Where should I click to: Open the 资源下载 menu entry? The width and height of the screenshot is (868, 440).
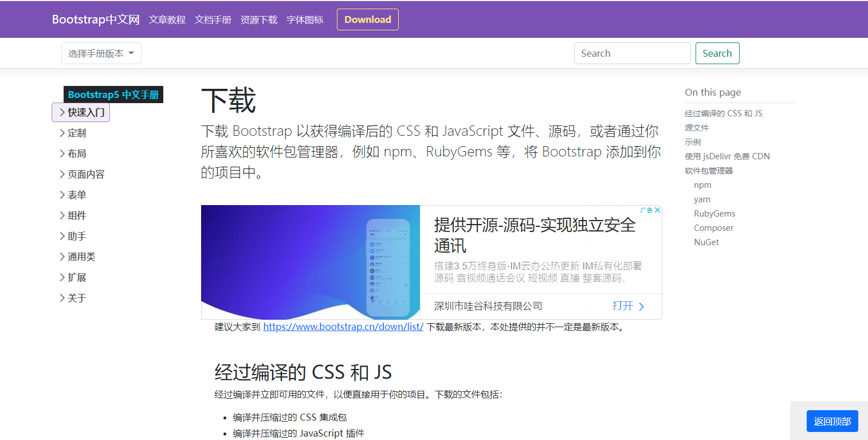point(258,19)
